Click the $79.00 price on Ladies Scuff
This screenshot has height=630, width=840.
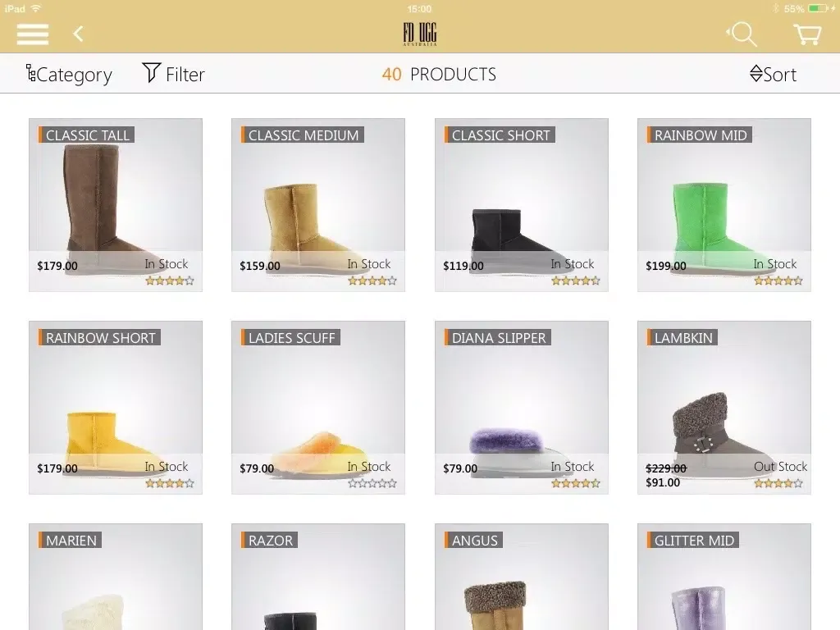pos(257,468)
